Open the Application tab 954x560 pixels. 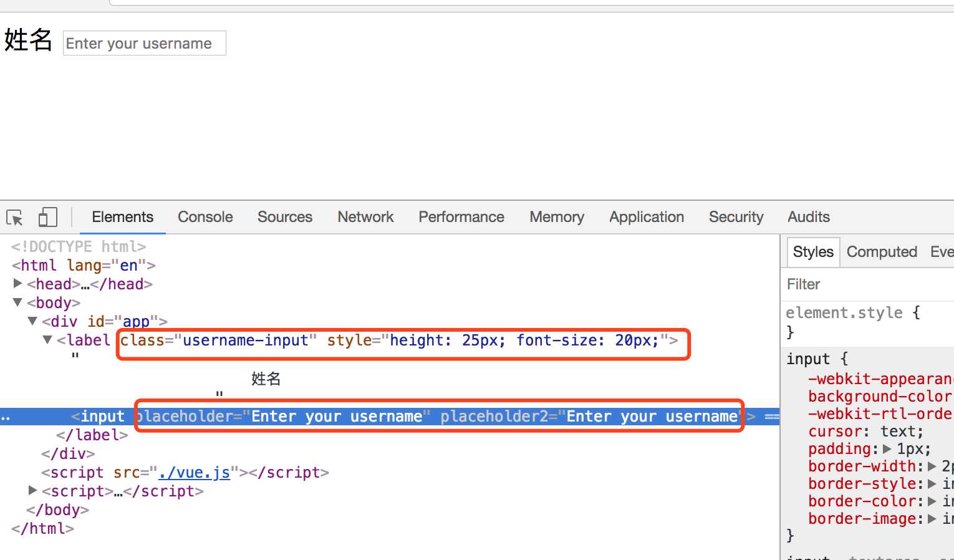click(647, 217)
